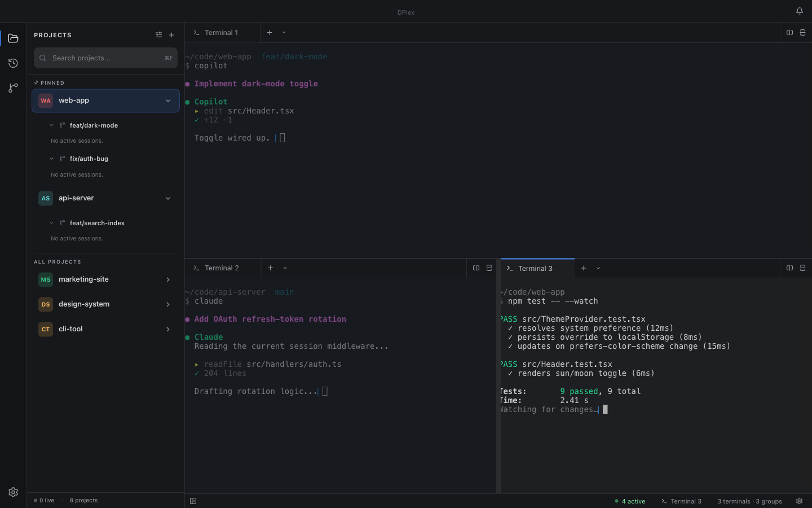Select the web-app project row

tap(105, 100)
